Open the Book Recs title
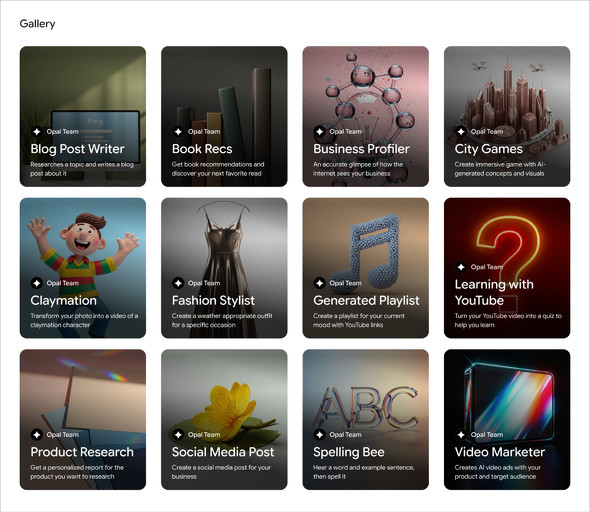Image resolution: width=590 pixels, height=512 pixels. coord(202,149)
